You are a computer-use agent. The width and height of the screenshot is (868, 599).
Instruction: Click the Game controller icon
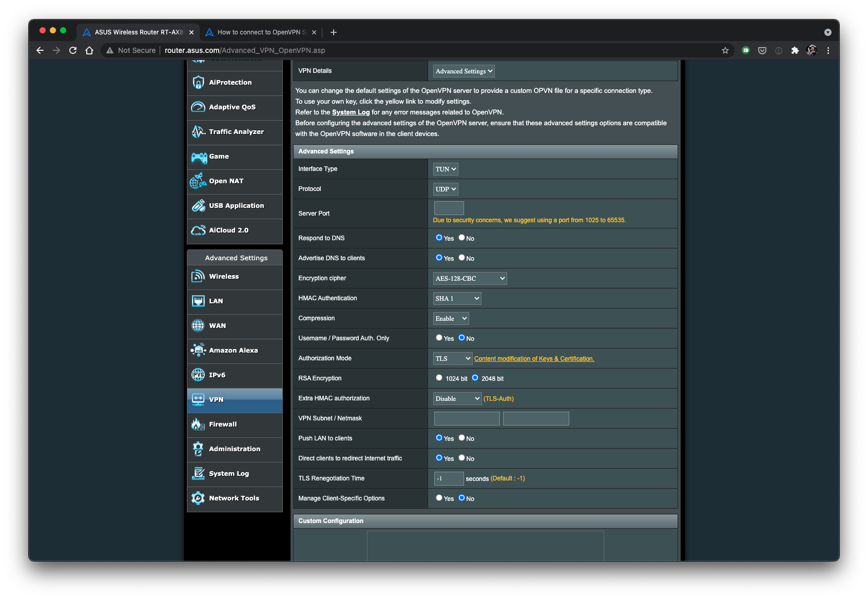click(x=199, y=157)
